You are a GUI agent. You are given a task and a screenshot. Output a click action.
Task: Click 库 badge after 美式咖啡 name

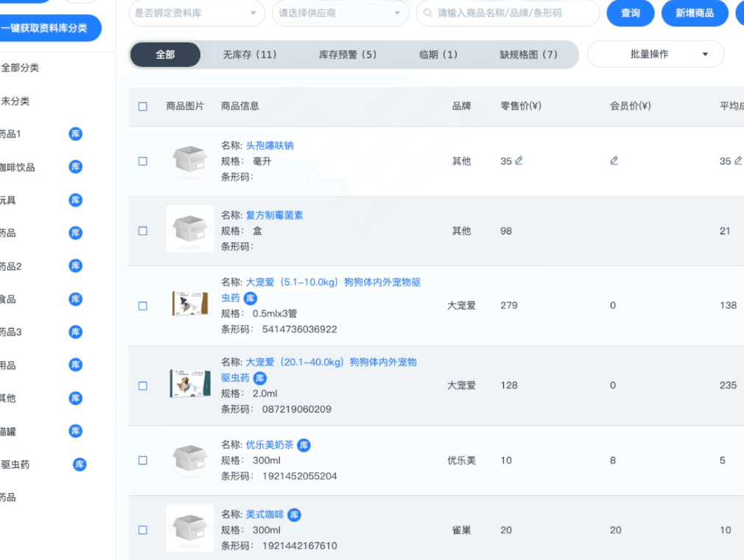[x=294, y=515]
